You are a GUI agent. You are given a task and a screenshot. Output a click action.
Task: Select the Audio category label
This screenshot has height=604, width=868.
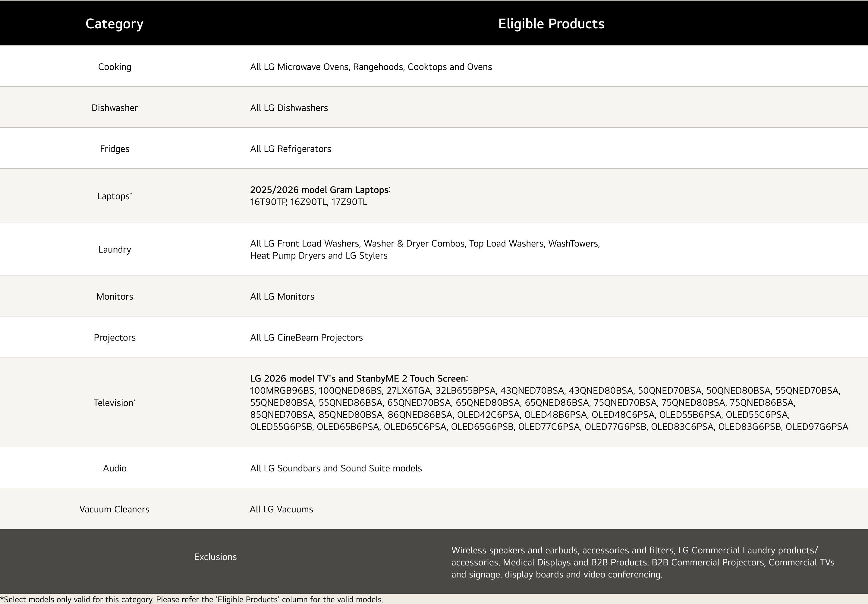point(115,468)
